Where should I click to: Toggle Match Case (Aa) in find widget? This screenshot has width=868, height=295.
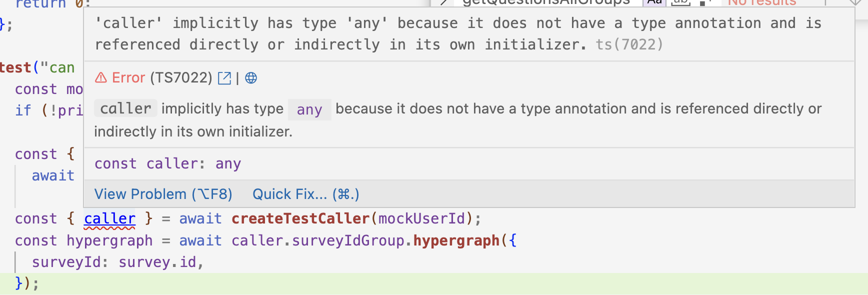[654, 2]
